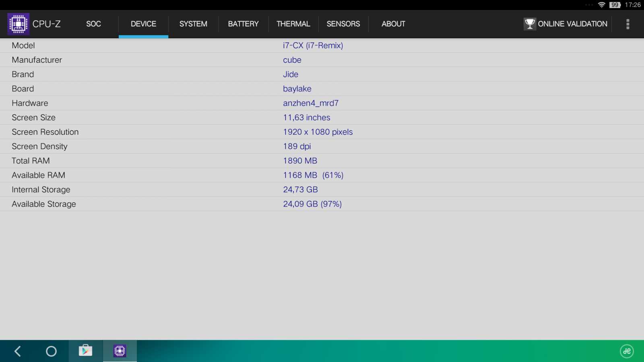Click the value 1168 MB (61%)
644x362 pixels.
(313, 175)
